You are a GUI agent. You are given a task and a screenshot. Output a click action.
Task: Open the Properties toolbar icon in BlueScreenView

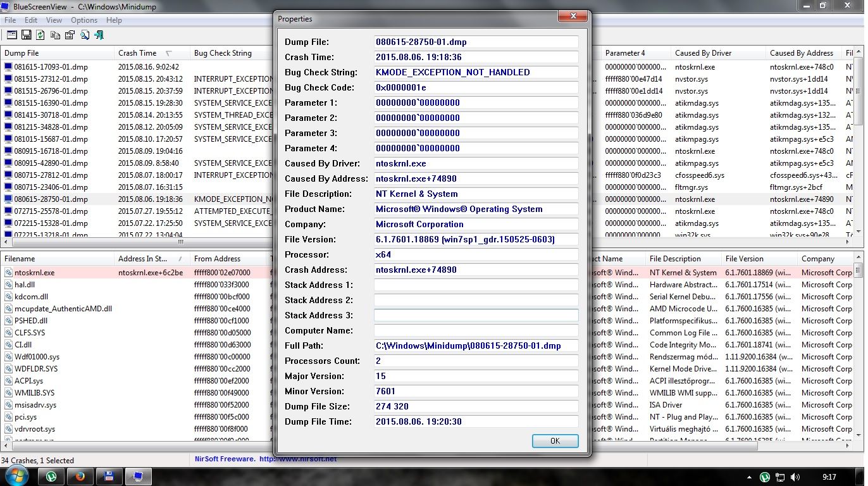[70, 35]
